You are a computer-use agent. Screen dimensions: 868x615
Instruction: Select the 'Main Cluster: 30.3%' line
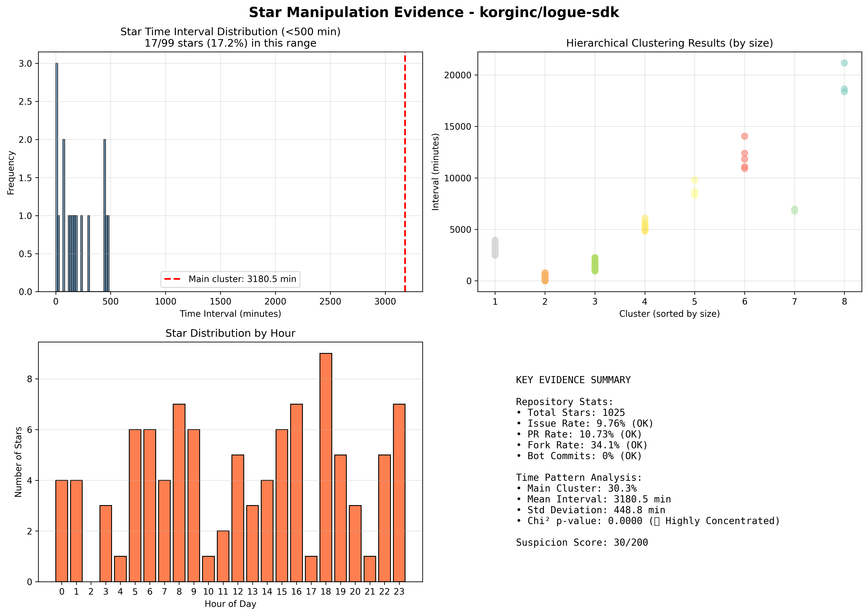click(576, 488)
